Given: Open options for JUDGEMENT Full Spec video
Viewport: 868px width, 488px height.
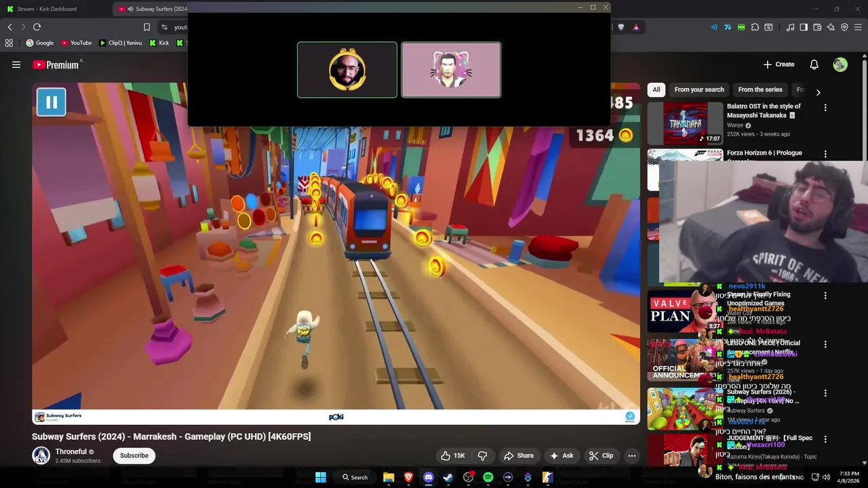Looking at the screenshot, I should 825,439.
